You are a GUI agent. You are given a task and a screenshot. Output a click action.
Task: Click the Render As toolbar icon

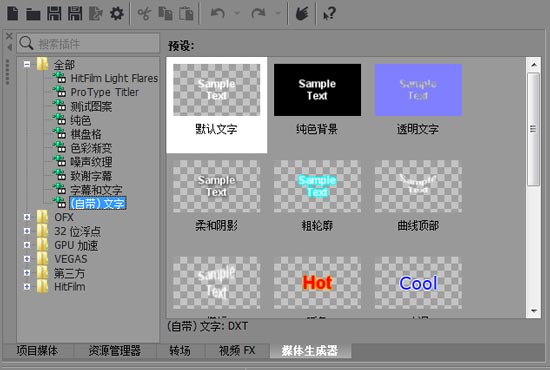click(95, 14)
